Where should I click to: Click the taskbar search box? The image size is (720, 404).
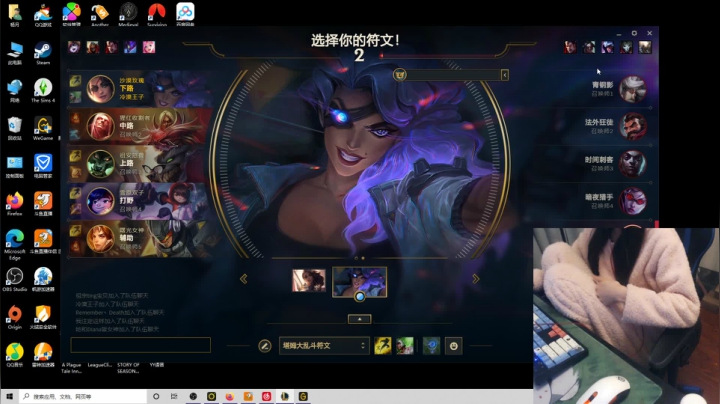click(83, 396)
